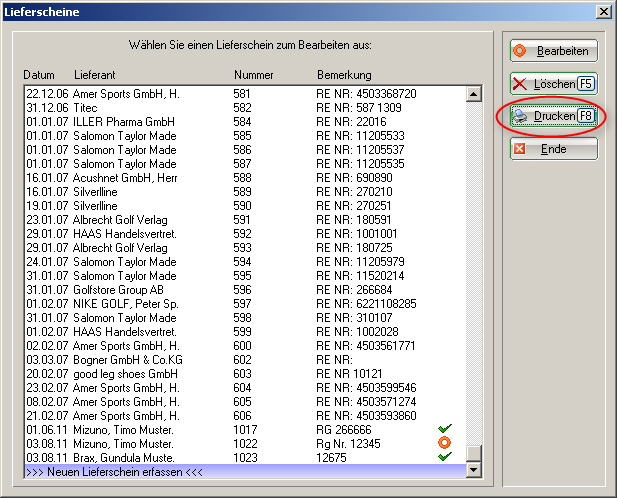Print using the Drucken button
The height and width of the screenshot is (498, 617).
point(553,116)
